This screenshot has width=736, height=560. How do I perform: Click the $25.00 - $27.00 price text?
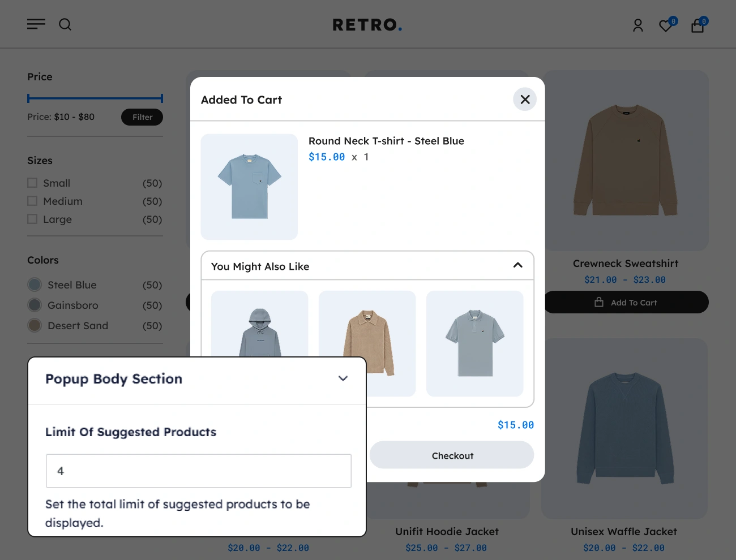tap(446, 548)
